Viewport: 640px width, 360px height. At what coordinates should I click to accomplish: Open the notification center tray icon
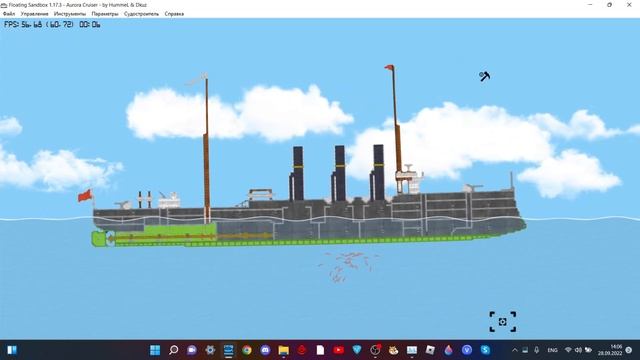(629, 350)
